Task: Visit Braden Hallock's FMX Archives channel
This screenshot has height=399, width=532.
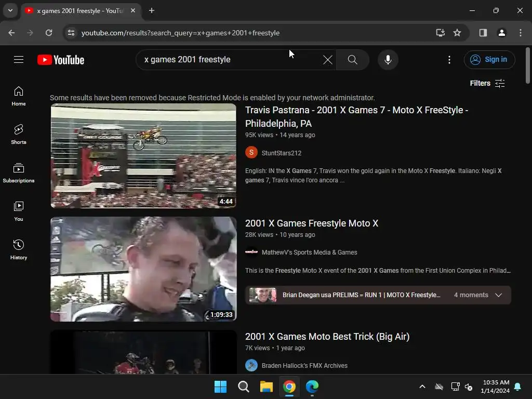Action: coord(304,366)
